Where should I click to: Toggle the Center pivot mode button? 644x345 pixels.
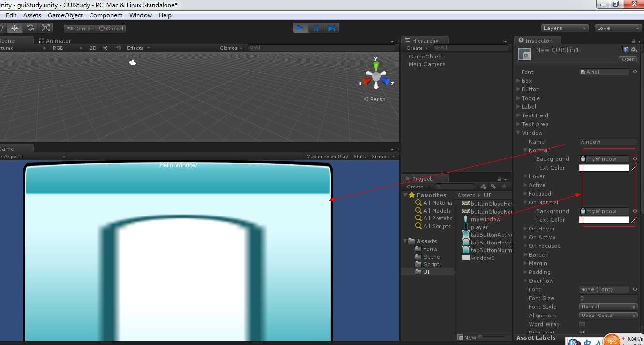click(x=80, y=29)
